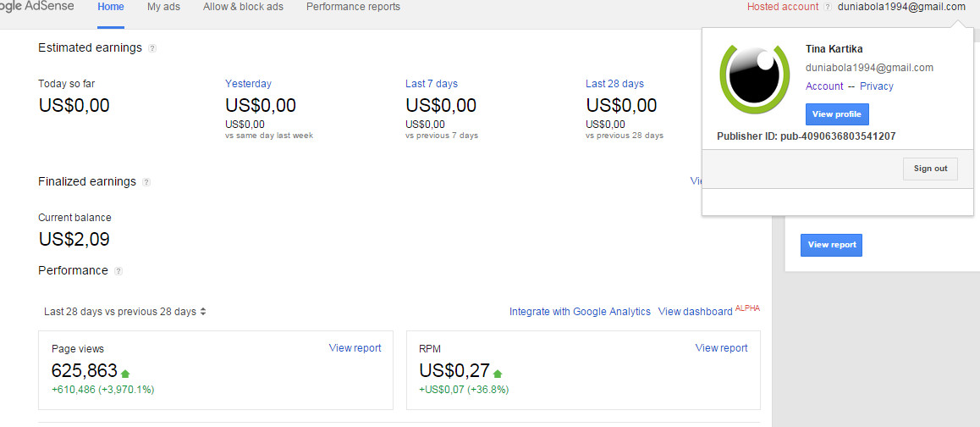
Task: Click vs previous 28 days text
Action: (625, 136)
